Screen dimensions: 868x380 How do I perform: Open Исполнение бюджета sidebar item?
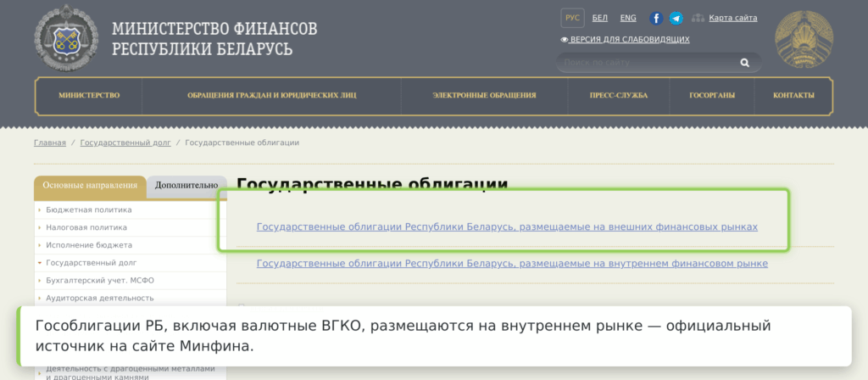130,245
